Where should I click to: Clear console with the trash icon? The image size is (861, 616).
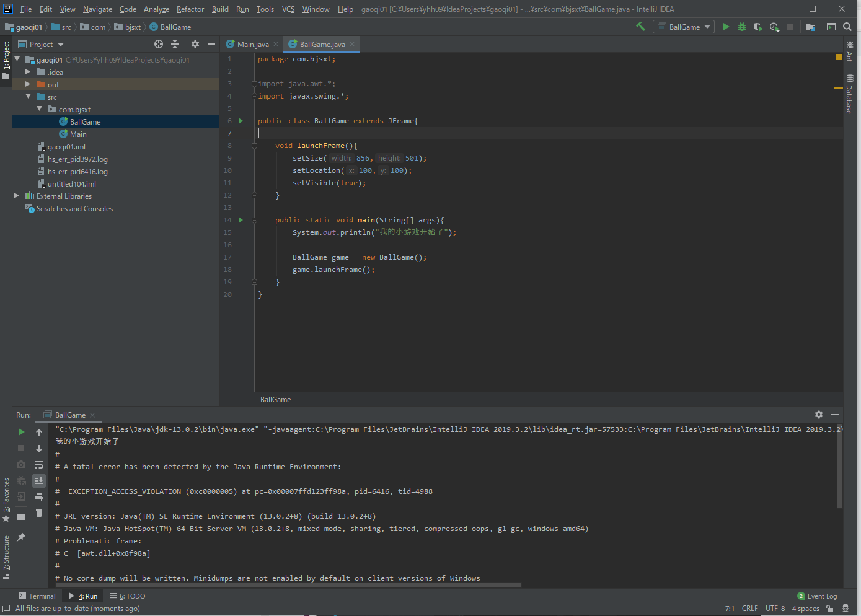tap(39, 513)
